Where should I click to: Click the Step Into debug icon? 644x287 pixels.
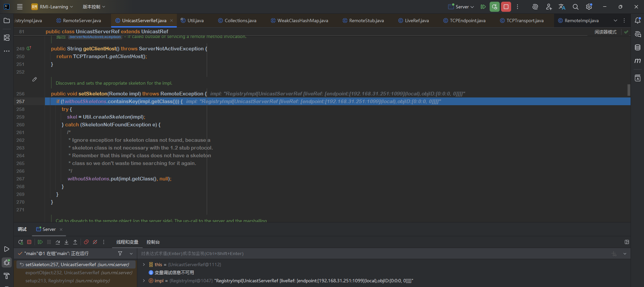click(66, 242)
